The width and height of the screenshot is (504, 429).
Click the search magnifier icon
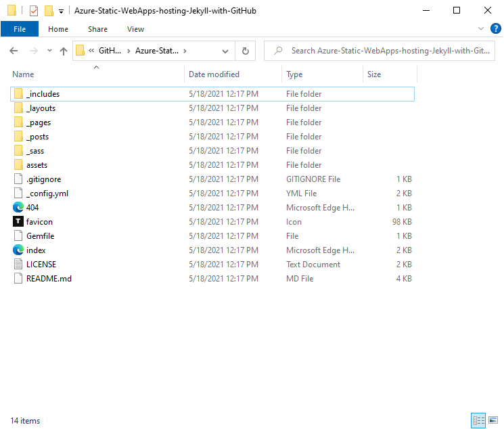pyautogui.click(x=278, y=51)
